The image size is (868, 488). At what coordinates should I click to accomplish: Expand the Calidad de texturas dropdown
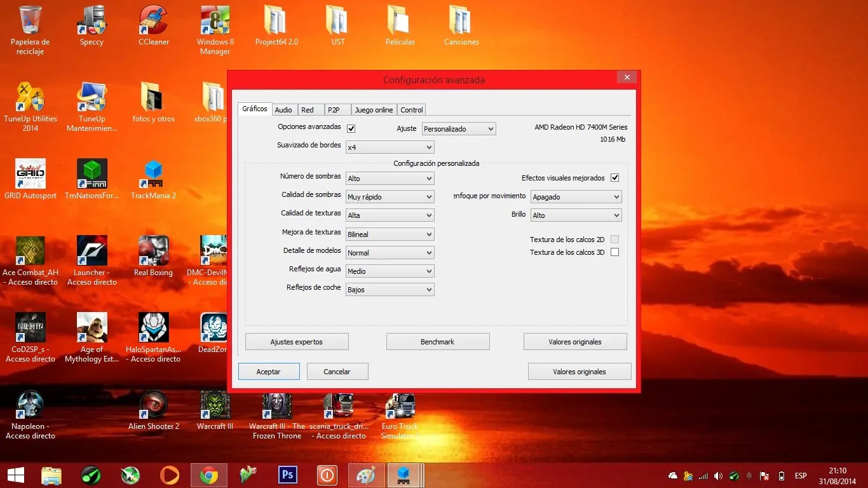coord(390,215)
